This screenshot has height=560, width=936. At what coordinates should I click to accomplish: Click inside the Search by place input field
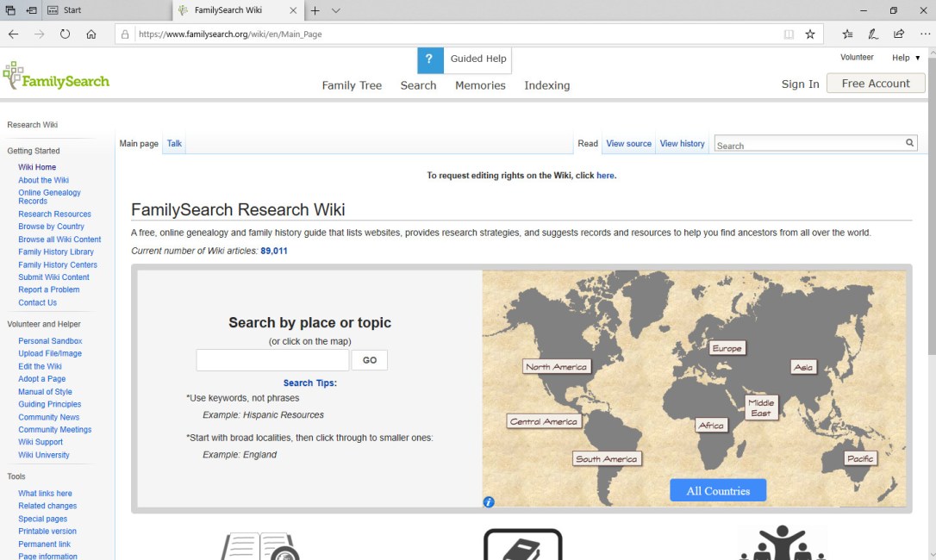pos(271,359)
